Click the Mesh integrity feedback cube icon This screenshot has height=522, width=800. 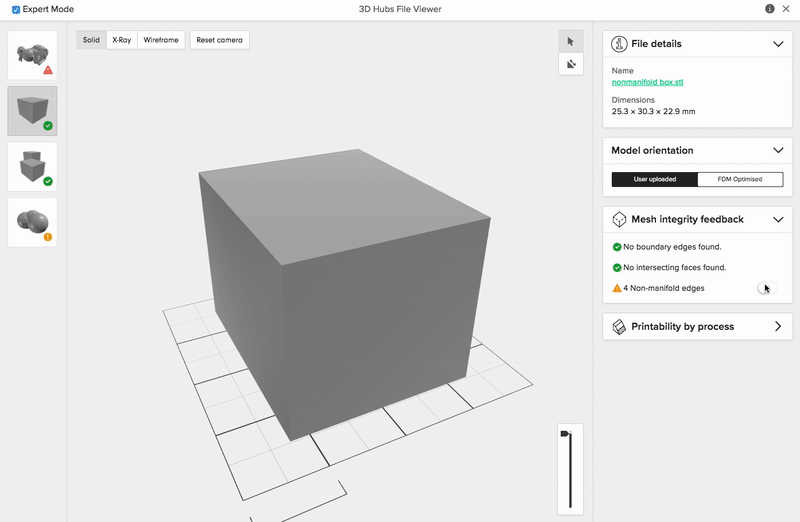tap(619, 219)
